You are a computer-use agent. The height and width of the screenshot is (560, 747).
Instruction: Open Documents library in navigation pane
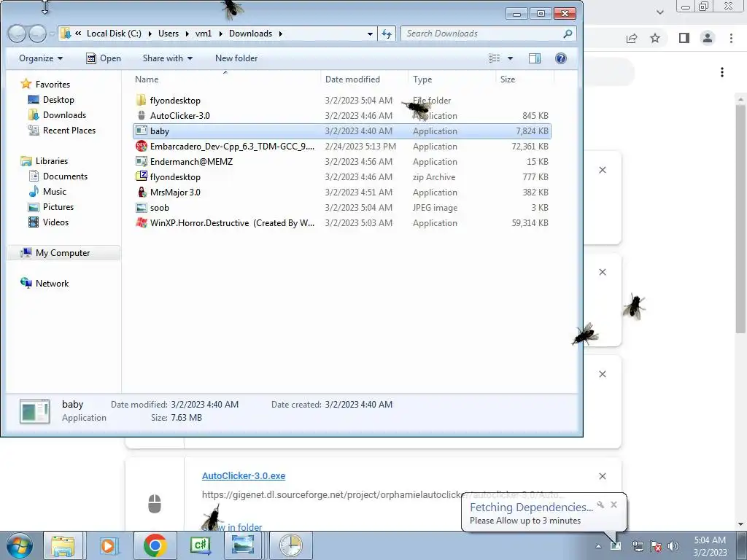(x=58, y=176)
